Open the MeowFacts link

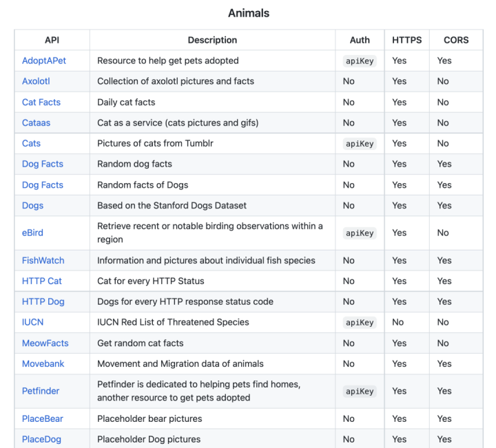(x=45, y=343)
